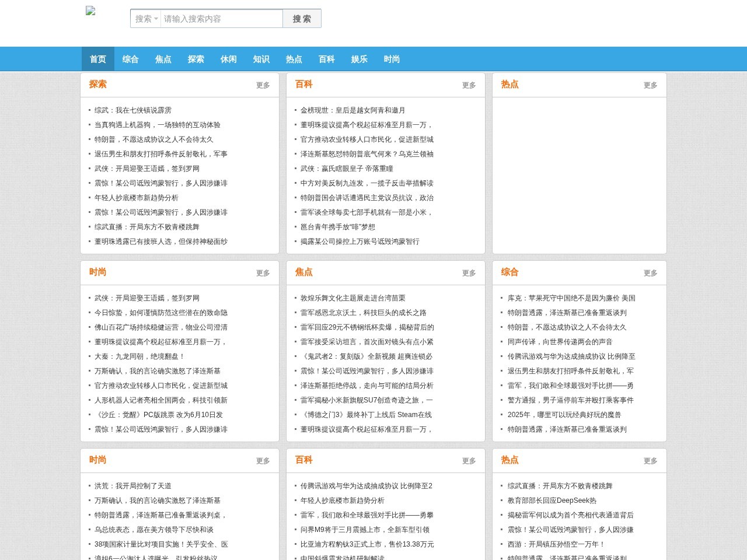
Task: Open 探索 in the navigation bar
Action: (x=196, y=59)
